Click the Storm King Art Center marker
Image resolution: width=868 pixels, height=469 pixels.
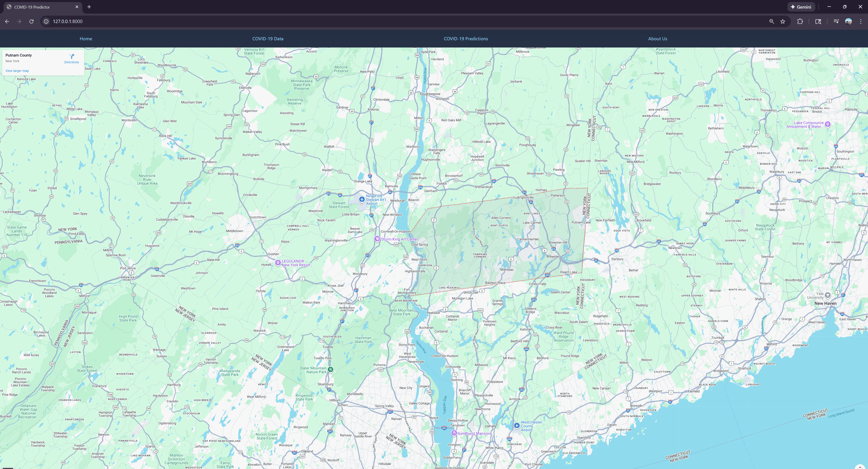[x=377, y=239]
